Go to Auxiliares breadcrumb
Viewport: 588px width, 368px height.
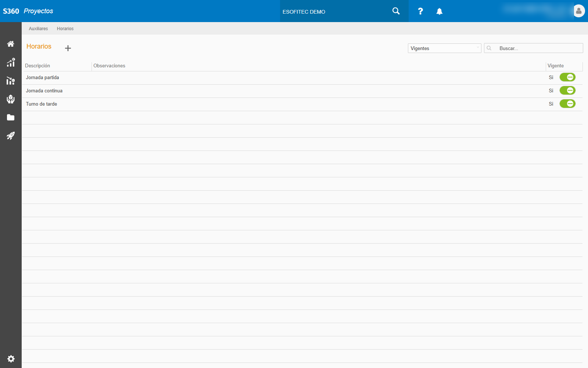[38, 29]
